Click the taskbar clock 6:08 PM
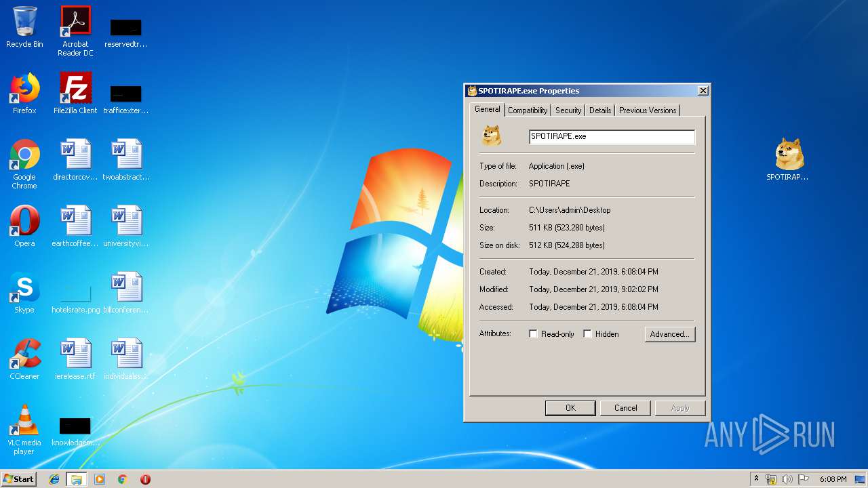 coord(833,479)
